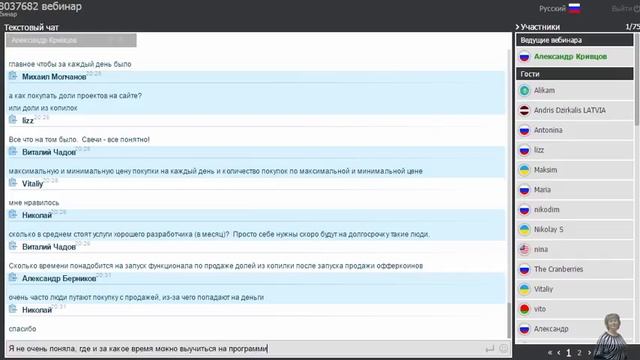Viewport: 640px width, 360px height.
Task: Select the Ведущие вебинара section header
Action: coord(575,40)
